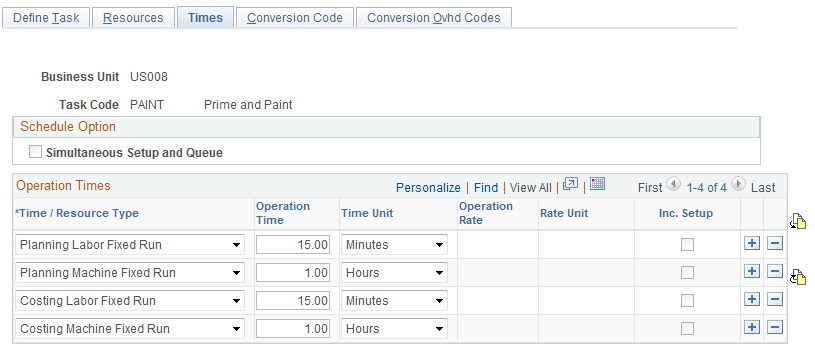Sort by Inc. Setup column header
Screen dimensions: 815x361
(686, 213)
